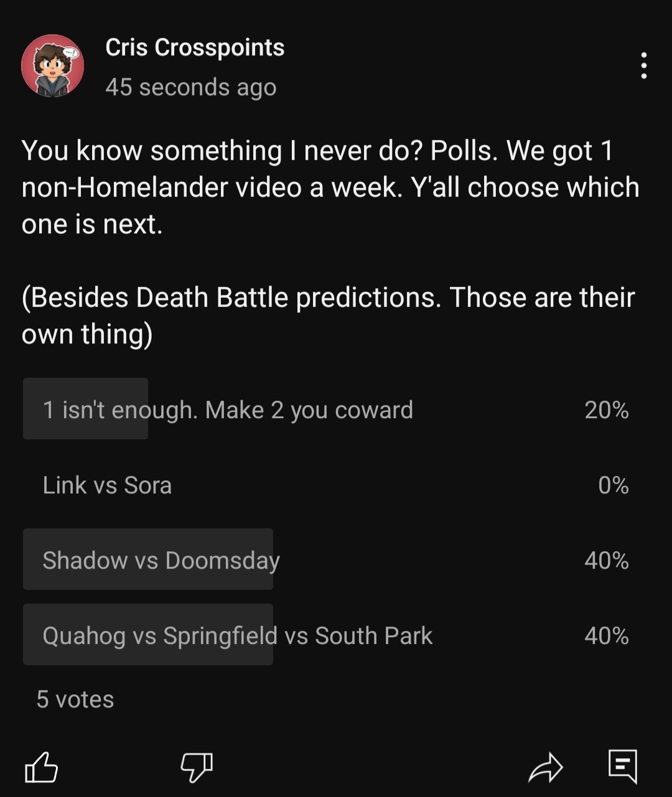
Task: Choose Quahog vs Springfield vs South Park
Action: [x=336, y=635]
